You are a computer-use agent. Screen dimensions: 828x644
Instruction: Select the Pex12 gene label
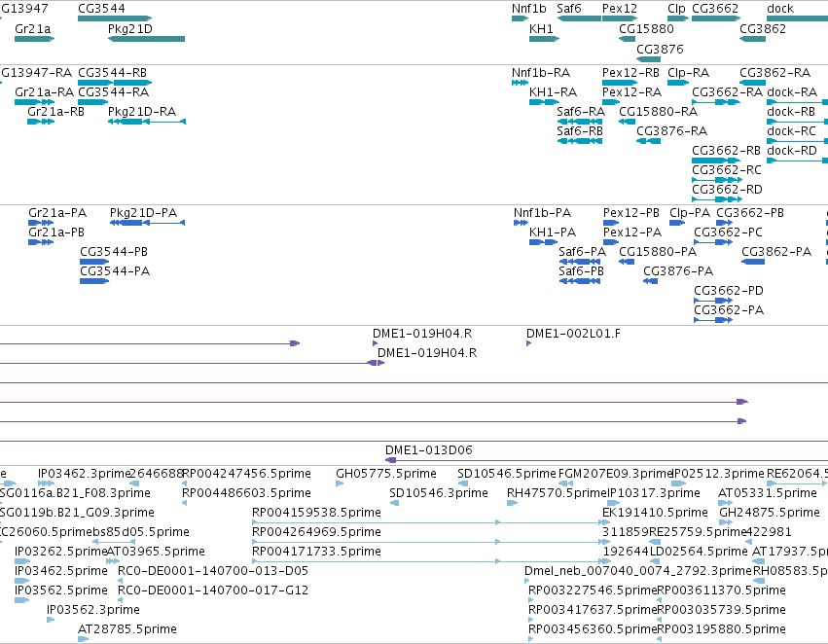(x=620, y=9)
